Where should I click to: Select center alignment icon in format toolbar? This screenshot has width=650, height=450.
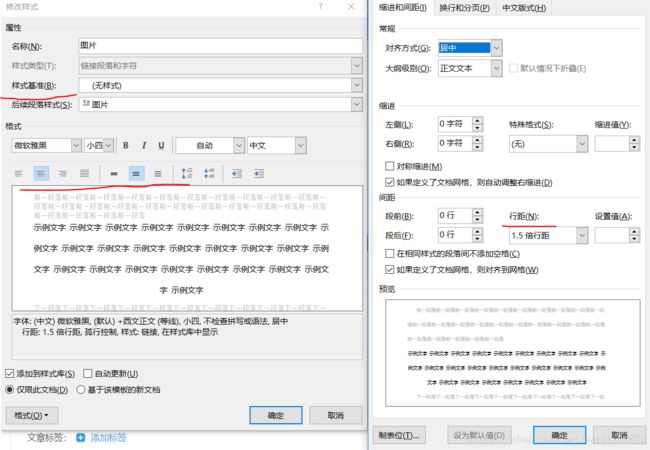coord(41,174)
